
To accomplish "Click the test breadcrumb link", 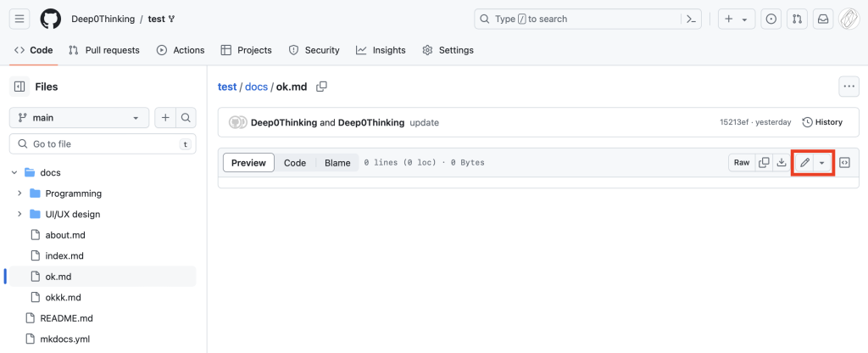I will click(x=227, y=87).
